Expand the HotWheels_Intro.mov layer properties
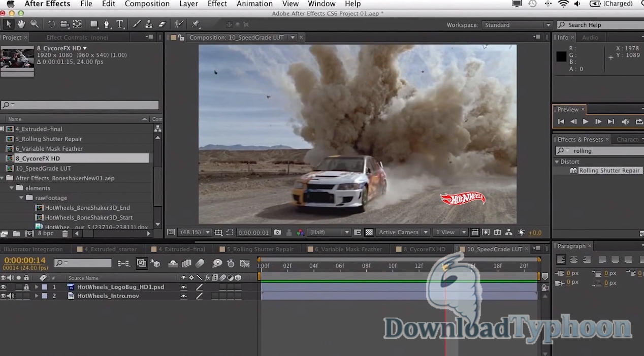The width and height of the screenshot is (644, 356). coord(37,296)
